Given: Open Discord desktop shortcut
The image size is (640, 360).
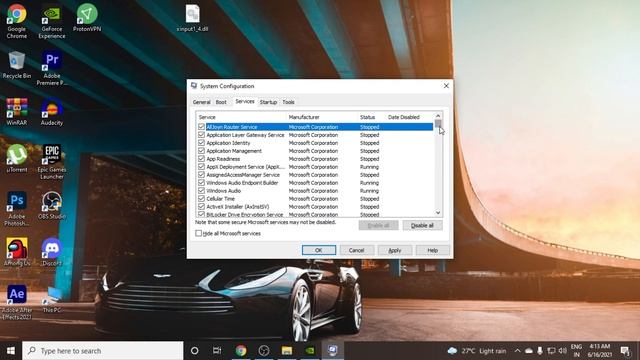Looking at the screenshot, I should [x=52, y=252].
